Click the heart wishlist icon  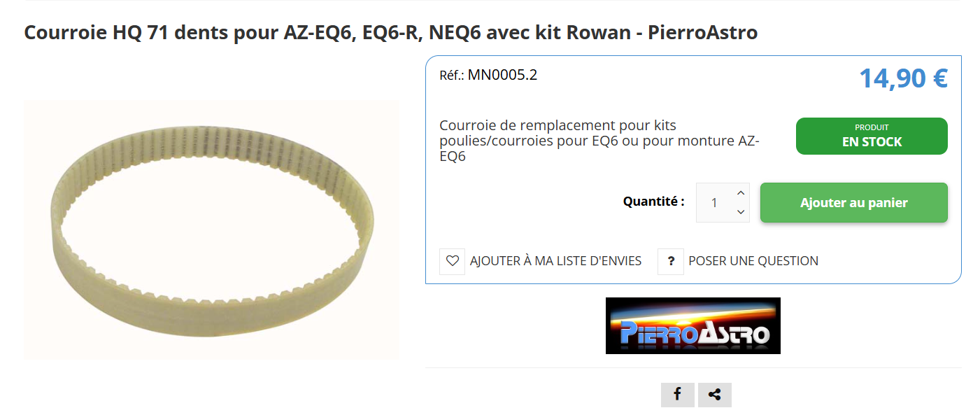(452, 261)
